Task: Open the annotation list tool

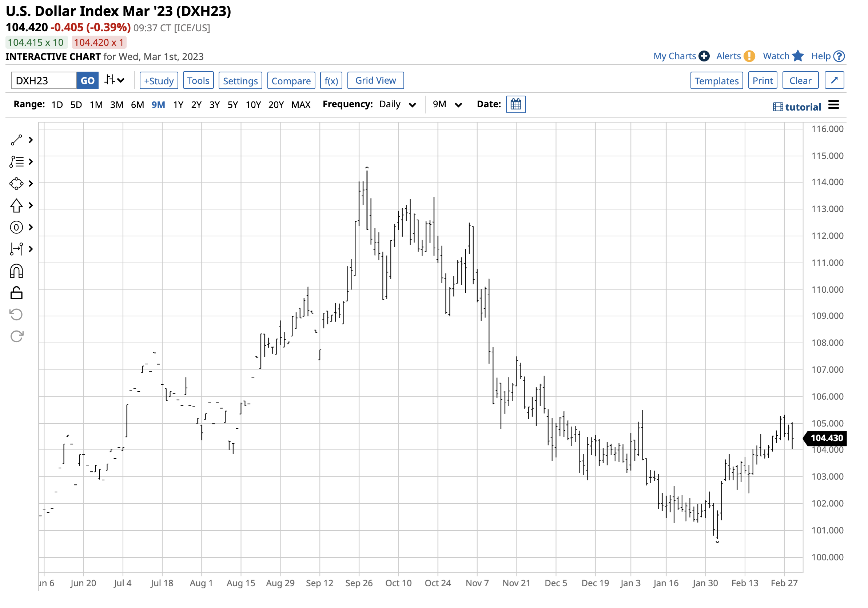Action: tap(17, 162)
